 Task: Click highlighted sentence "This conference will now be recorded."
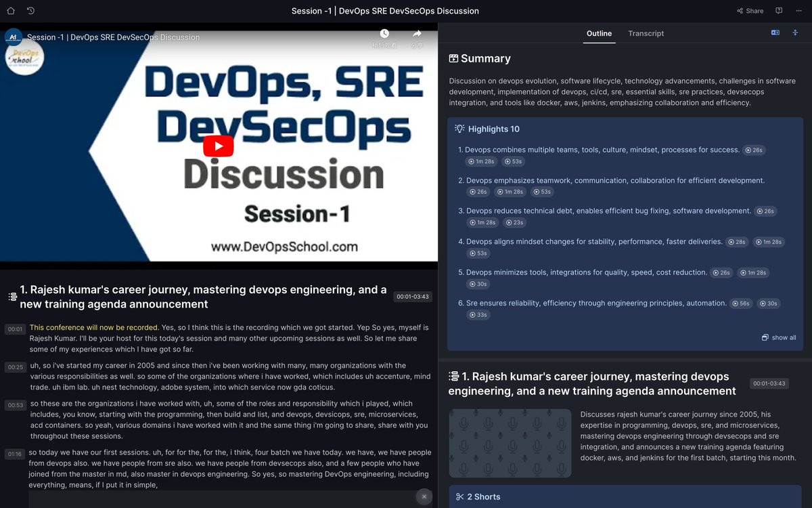click(94, 327)
